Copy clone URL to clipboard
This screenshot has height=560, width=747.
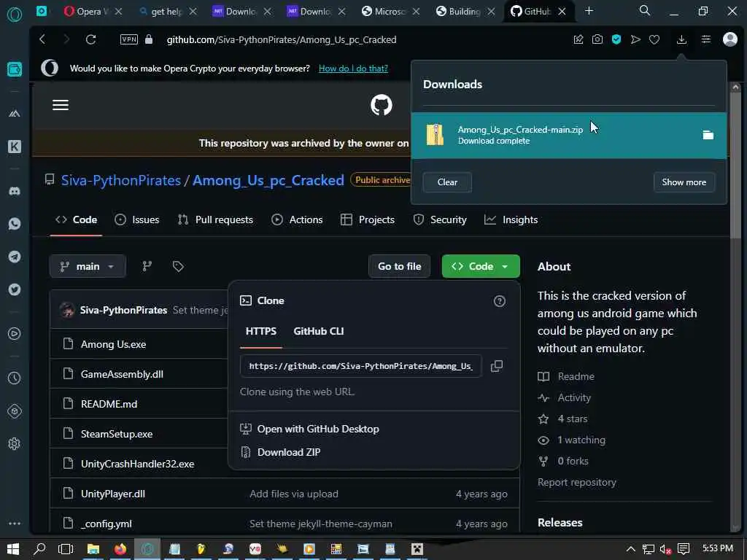[x=496, y=366]
